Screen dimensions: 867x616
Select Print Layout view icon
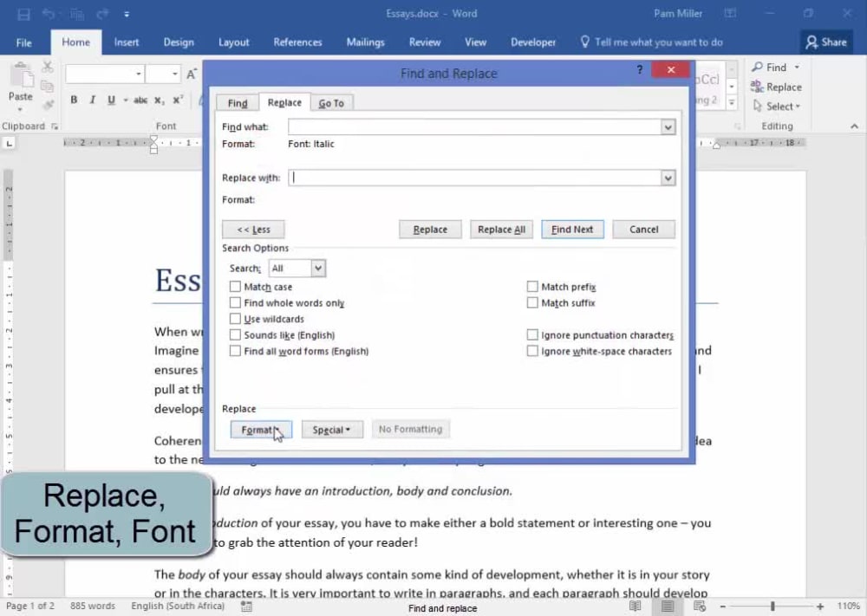[x=668, y=606]
